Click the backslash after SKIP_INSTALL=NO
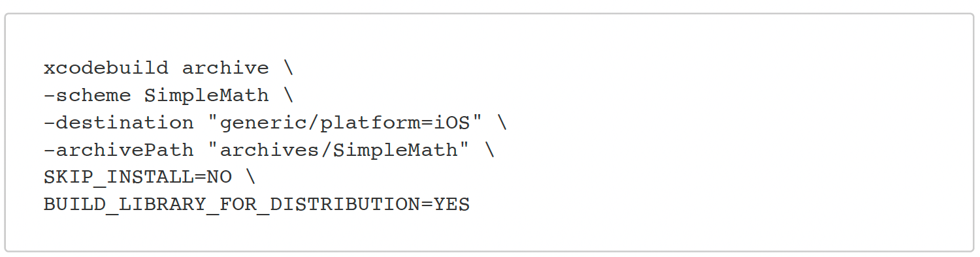Viewport: 980px width, 257px height. pos(251,177)
